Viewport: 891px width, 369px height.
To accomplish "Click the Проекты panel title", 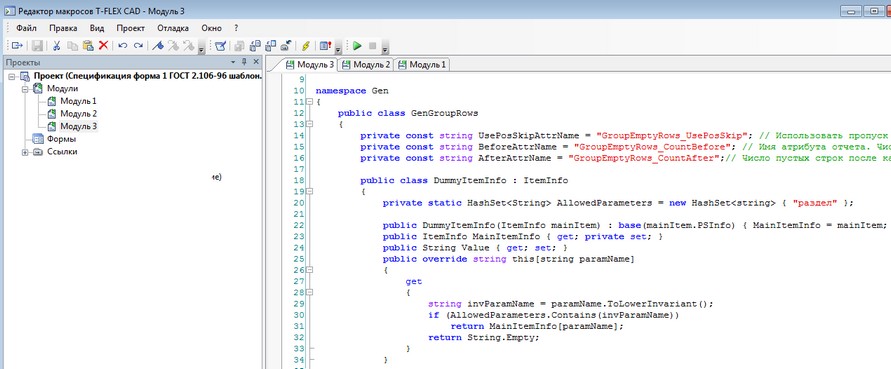I will pyautogui.click(x=23, y=62).
